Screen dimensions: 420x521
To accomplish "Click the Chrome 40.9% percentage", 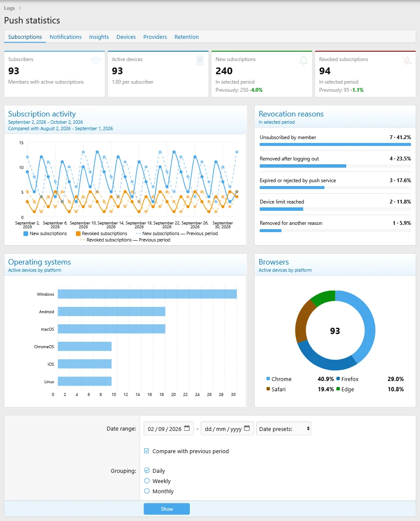I will [326, 379].
